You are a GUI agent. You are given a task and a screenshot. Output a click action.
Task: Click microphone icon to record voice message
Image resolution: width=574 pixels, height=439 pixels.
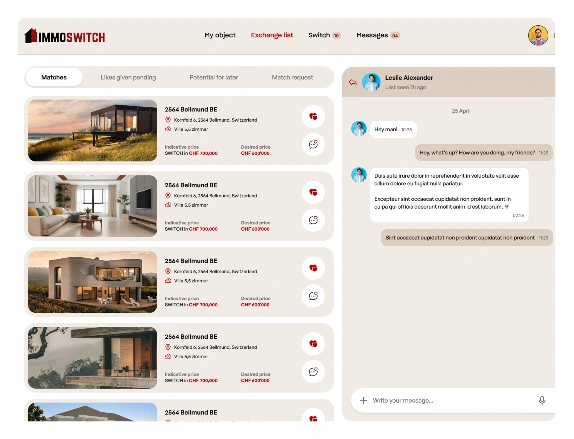tap(542, 400)
